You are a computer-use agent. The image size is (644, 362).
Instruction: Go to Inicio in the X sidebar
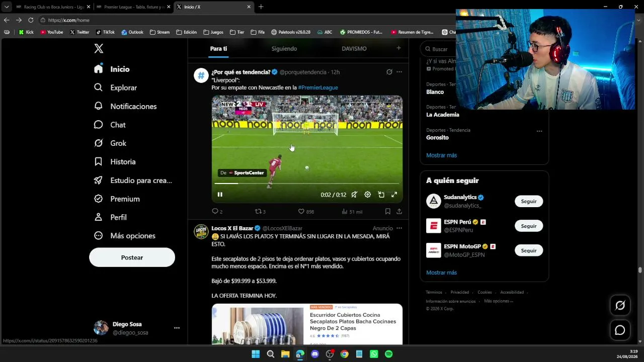tap(112, 69)
